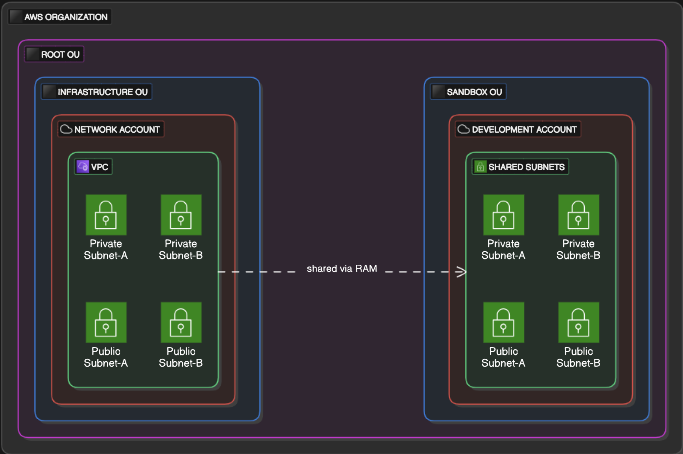Select Public Subnet-A icon in Shared Subnets
Image resolution: width=683 pixels, height=454 pixels.
pyautogui.click(x=503, y=322)
